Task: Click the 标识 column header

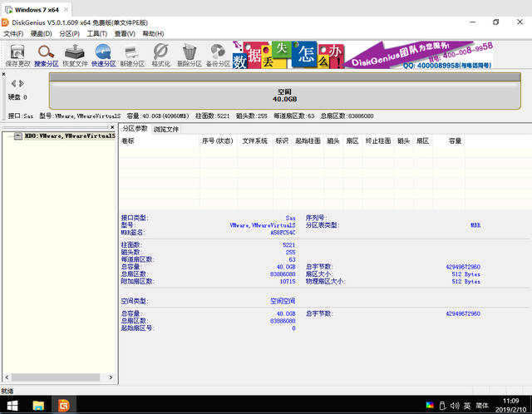Action: click(x=282, y=140)
